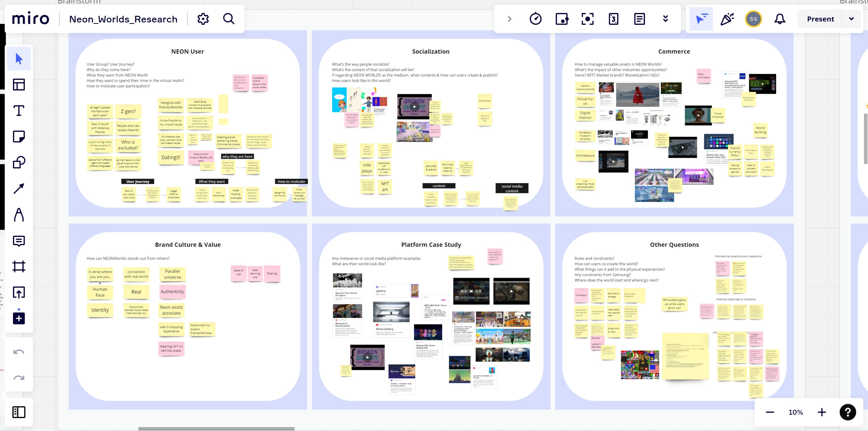Image resolution: width=868 pixels, height=431 pixels.
Task: Toggle the frames panel at bottom left
Action: (19, 412)
